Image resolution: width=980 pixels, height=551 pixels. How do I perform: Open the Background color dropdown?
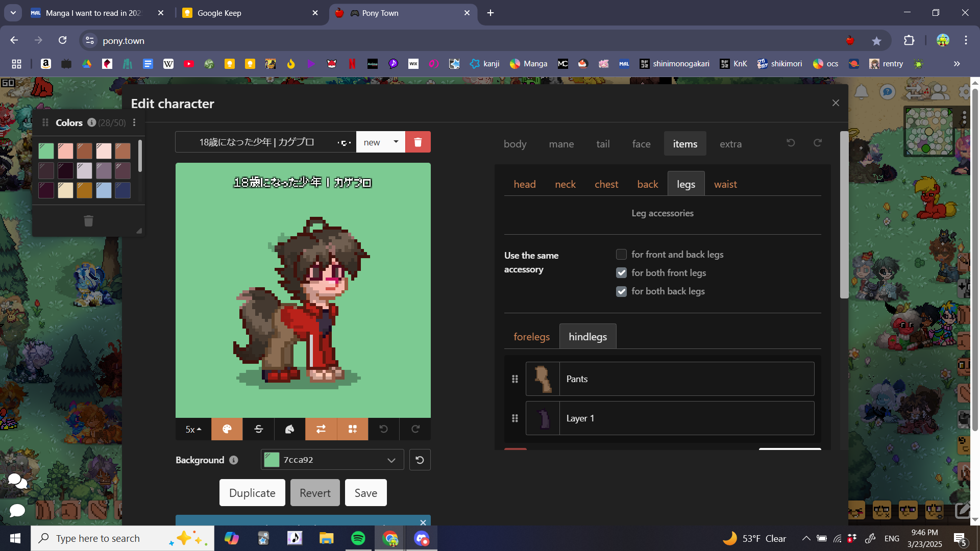click(391, 459)
